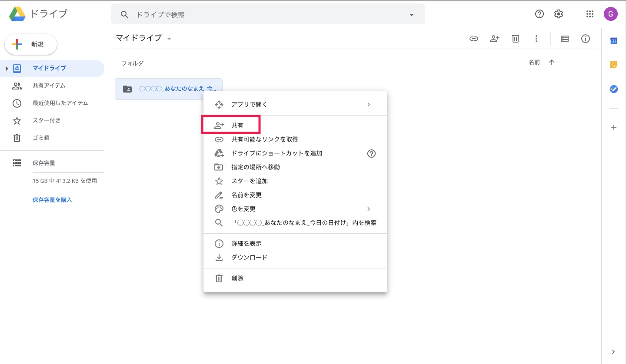The height and width of the screenshot is (364, 626).
Task: Click the trash toolbar icon
Action: coord(516,39)
